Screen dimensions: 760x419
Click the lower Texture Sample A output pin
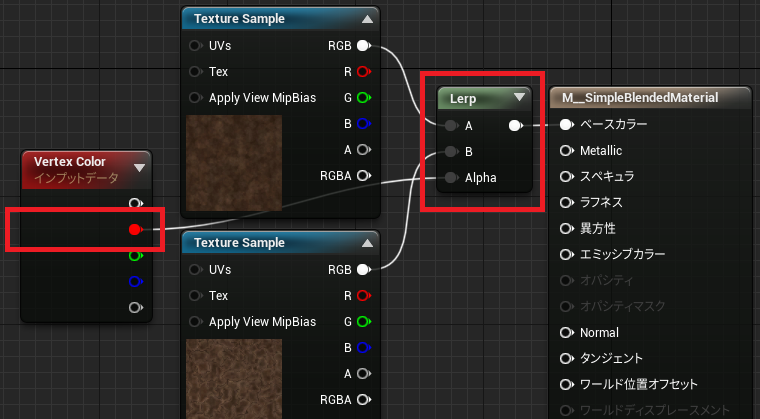(x=364, y=373)
